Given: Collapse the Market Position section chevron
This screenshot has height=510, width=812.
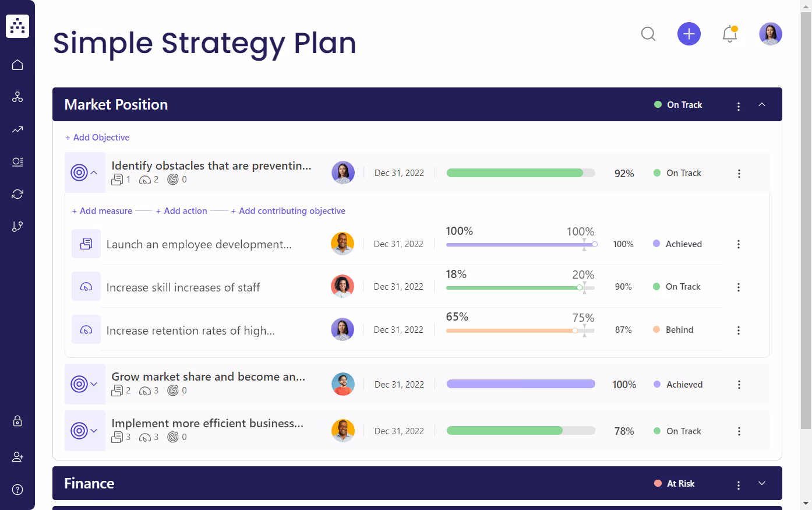Looking at the screenshot, I should point(762,105).
